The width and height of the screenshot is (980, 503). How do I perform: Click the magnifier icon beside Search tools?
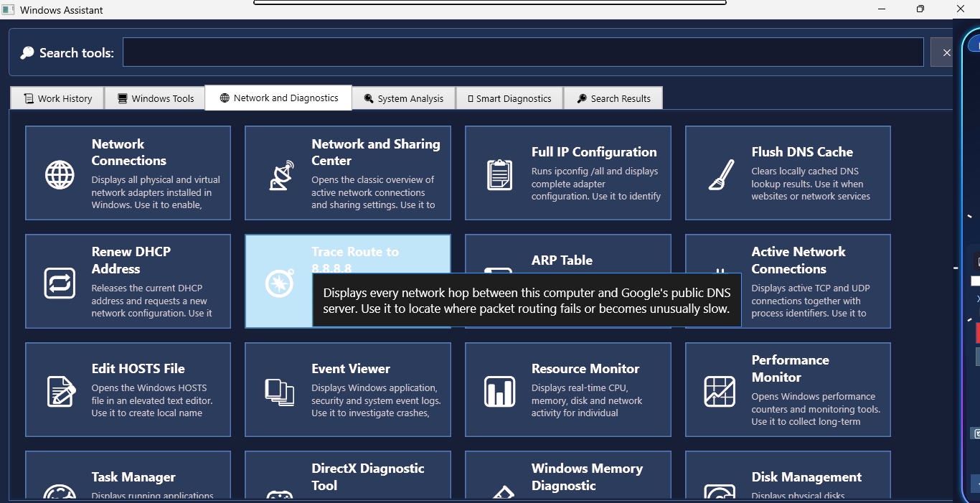tap(27, 53)
